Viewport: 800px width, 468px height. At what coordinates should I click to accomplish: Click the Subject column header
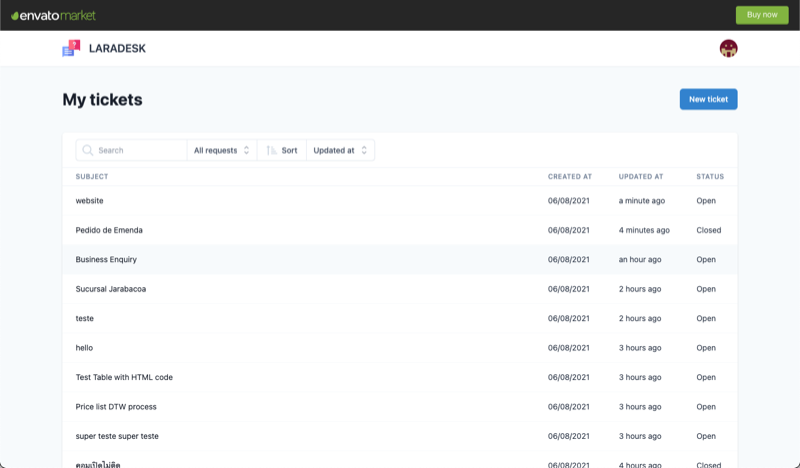click(92, 176)
